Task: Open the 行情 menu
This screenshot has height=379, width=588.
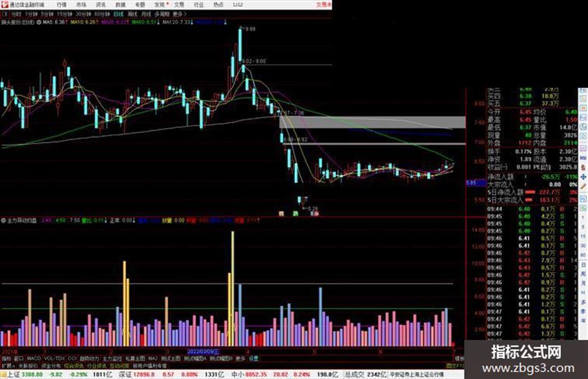Action: pos(62,5)
